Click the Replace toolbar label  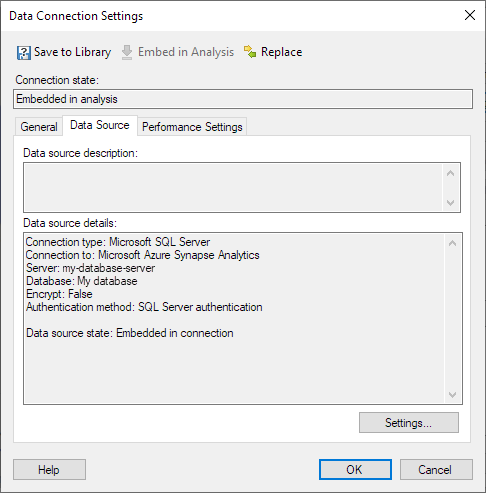pos(281,52)
